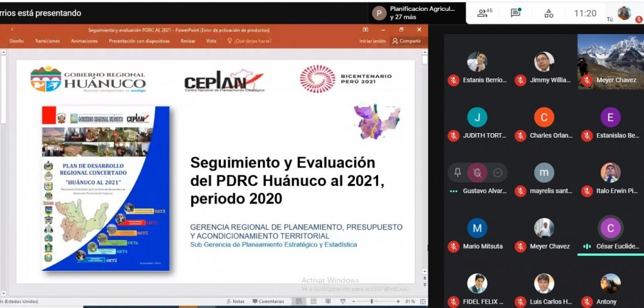Click the zoom slider in status bar
Image resolution: width=644 pixels, height=308 pixels.
(372, 301)
